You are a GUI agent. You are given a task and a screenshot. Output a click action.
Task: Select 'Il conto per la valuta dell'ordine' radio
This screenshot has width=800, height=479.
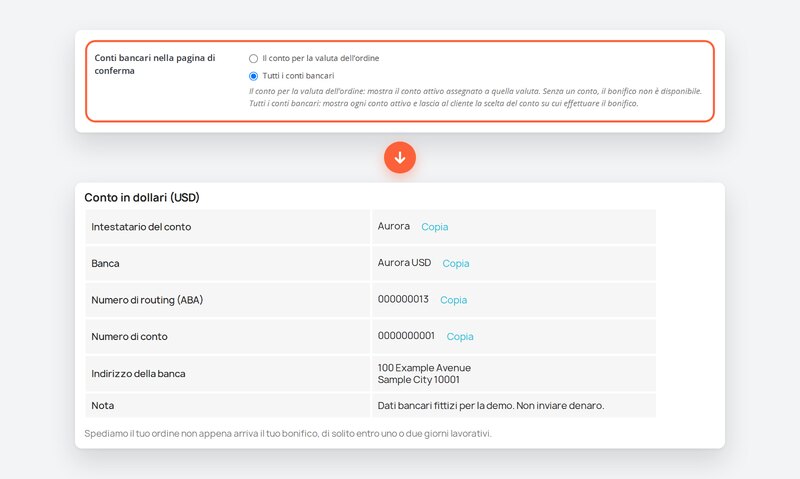pyautogui.click(x=253, y=58)
